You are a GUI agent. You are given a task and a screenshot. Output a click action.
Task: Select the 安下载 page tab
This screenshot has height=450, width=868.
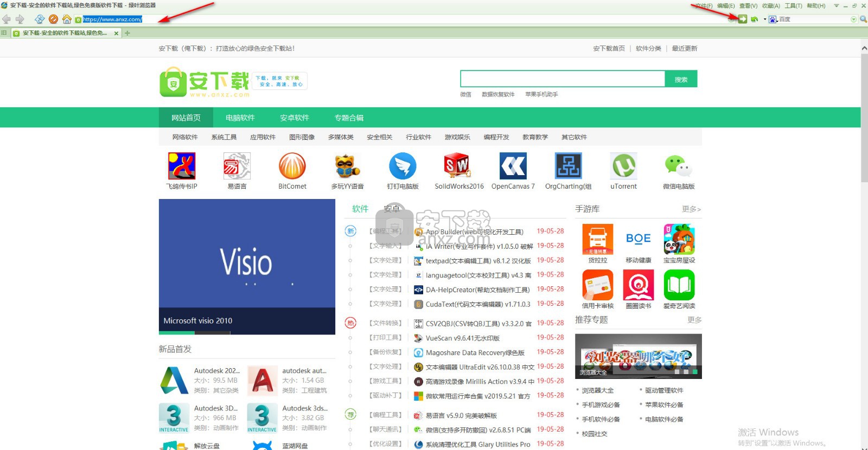point(66,33)
